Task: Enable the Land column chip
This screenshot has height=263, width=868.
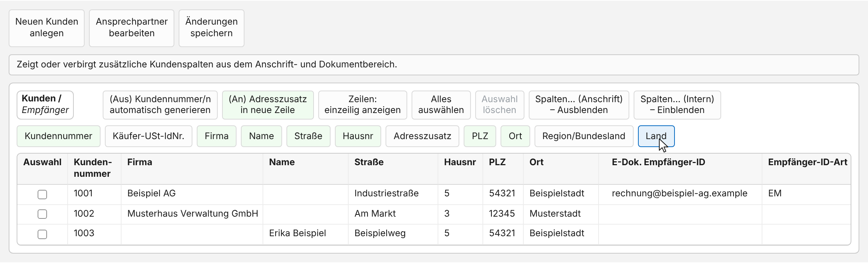Action: pyautogui.click(x=656, y=136)
